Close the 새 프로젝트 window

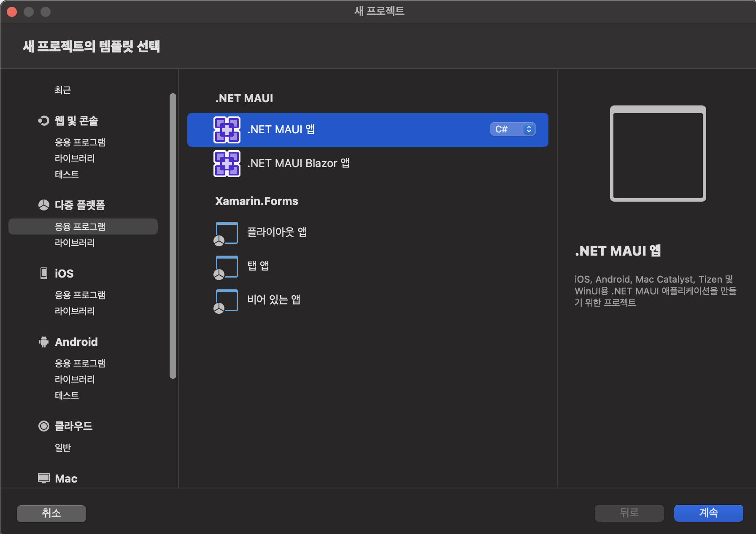tap(12, 12)
